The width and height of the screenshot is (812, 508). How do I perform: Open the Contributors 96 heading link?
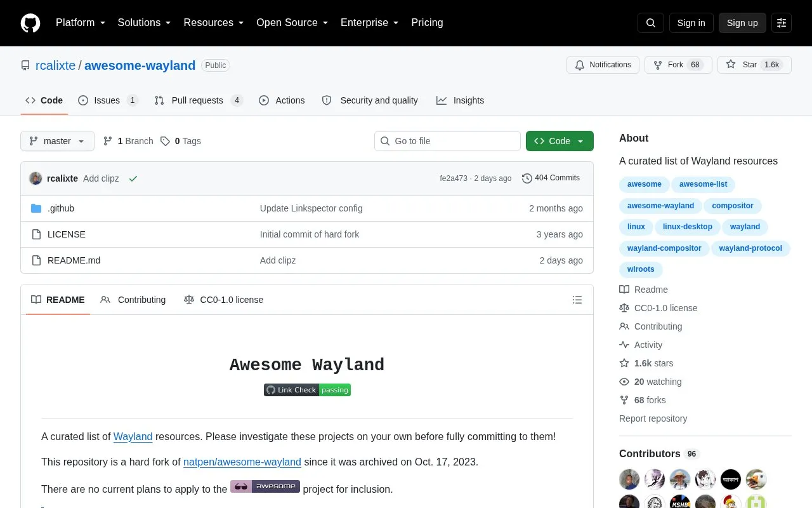tap(659, 454)
